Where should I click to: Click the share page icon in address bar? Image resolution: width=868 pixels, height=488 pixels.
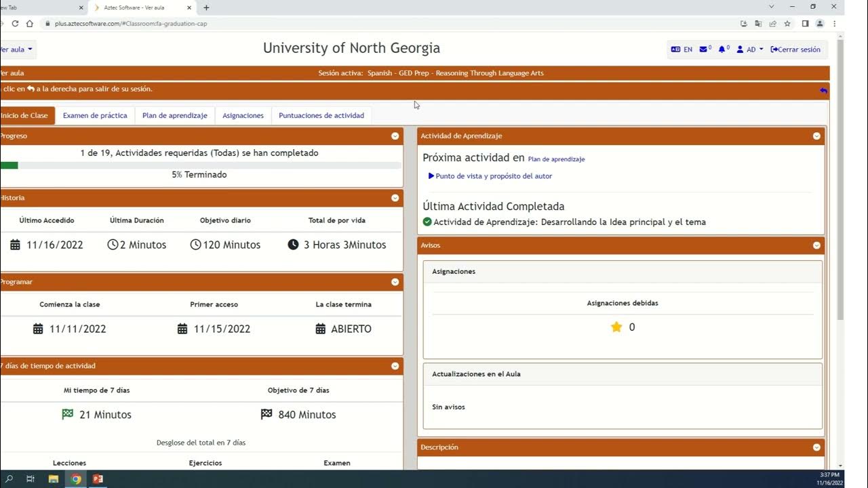point(772,23)
